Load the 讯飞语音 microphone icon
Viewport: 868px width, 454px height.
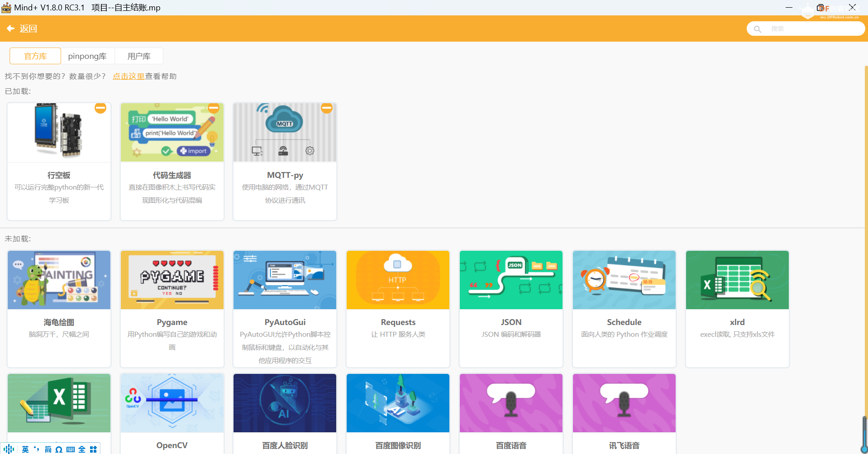tap(624, 403)
